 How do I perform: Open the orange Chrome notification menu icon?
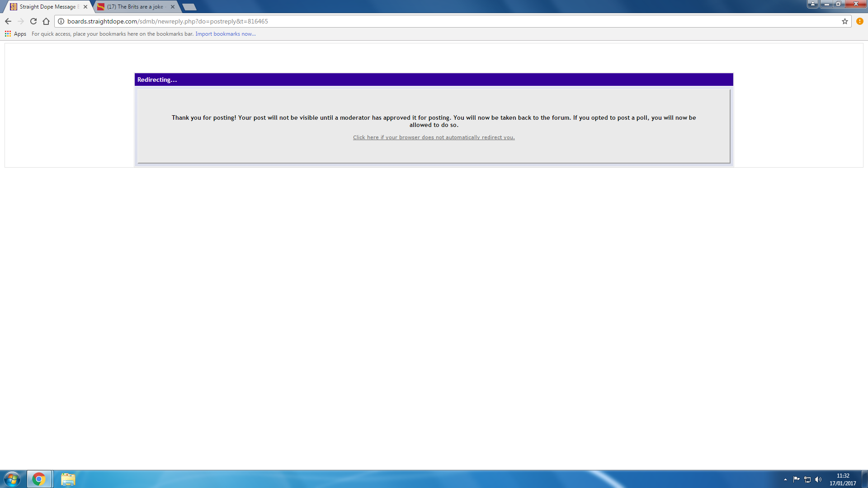(859, 21)
